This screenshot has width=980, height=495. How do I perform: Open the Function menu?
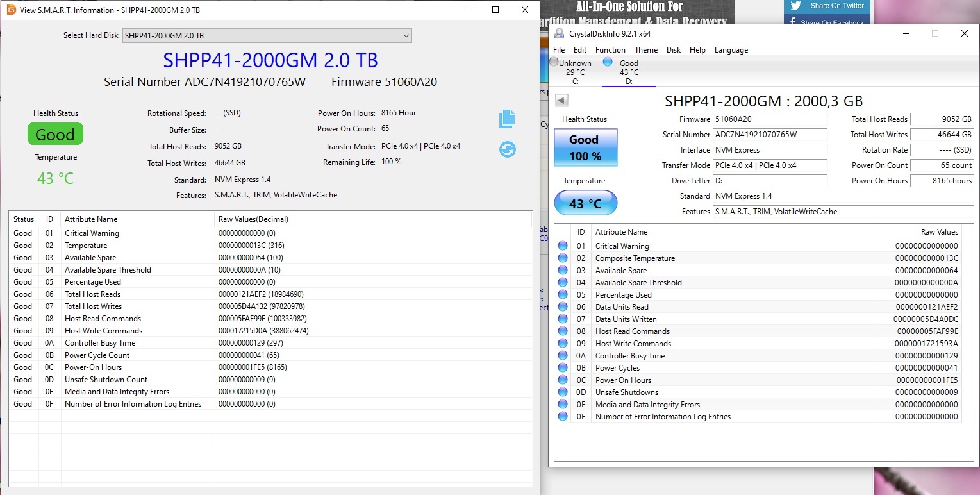pos(610,50)
